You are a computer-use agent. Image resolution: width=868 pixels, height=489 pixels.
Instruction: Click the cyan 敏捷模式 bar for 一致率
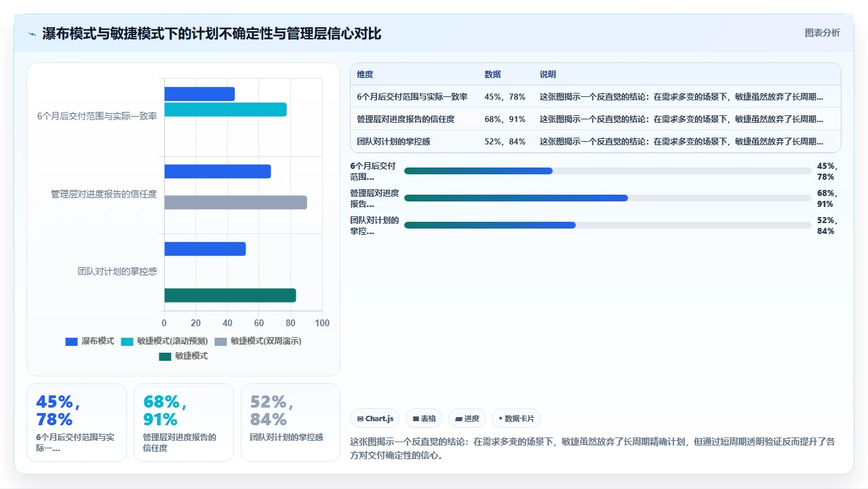click(x=225, y=110)
